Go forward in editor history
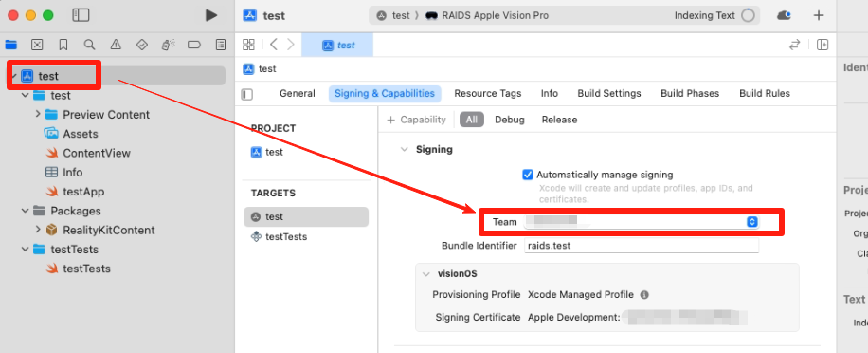 tap(291, 45)
